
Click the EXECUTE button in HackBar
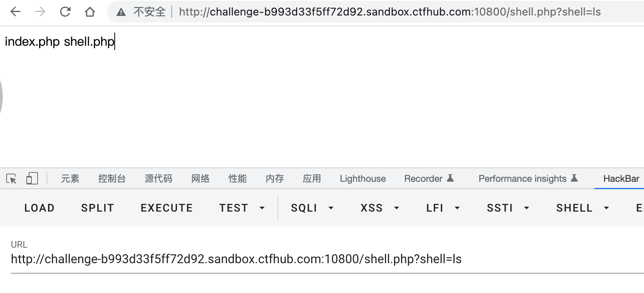(167, 208)
